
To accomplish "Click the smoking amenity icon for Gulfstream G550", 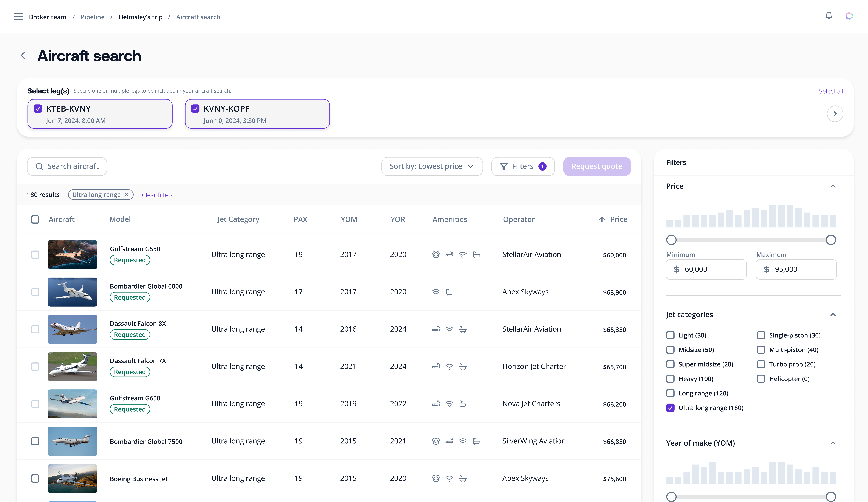I will 449,255.
